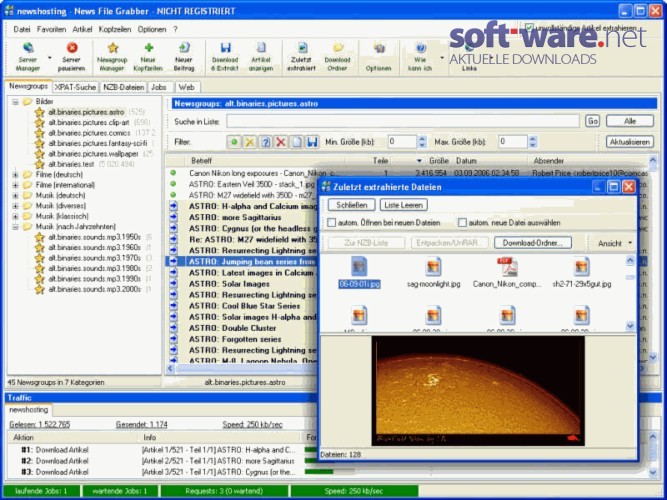This screenshot has height=500, width=667.
Task: Expand the Musik (diverses) folder
Action: click(x=15, y=206)
